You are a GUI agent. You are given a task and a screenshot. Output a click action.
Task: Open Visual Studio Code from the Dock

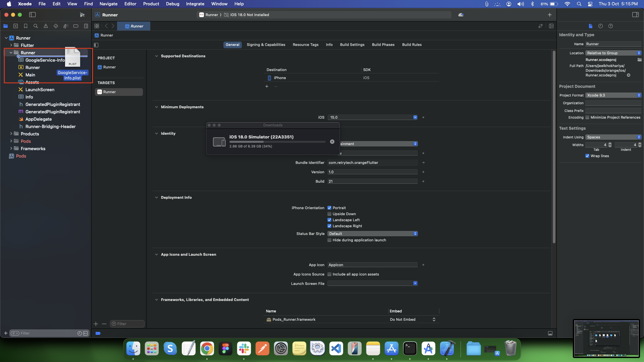pyautogui.click(x=336, y=349)
